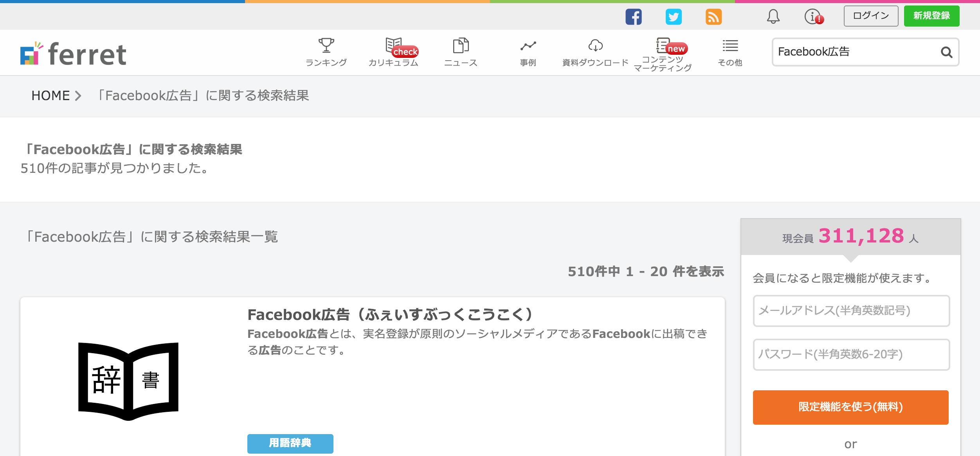Screen dimensions: 980x456
Task: Click the search magnifier icon
Action: [x=946, y=52]
